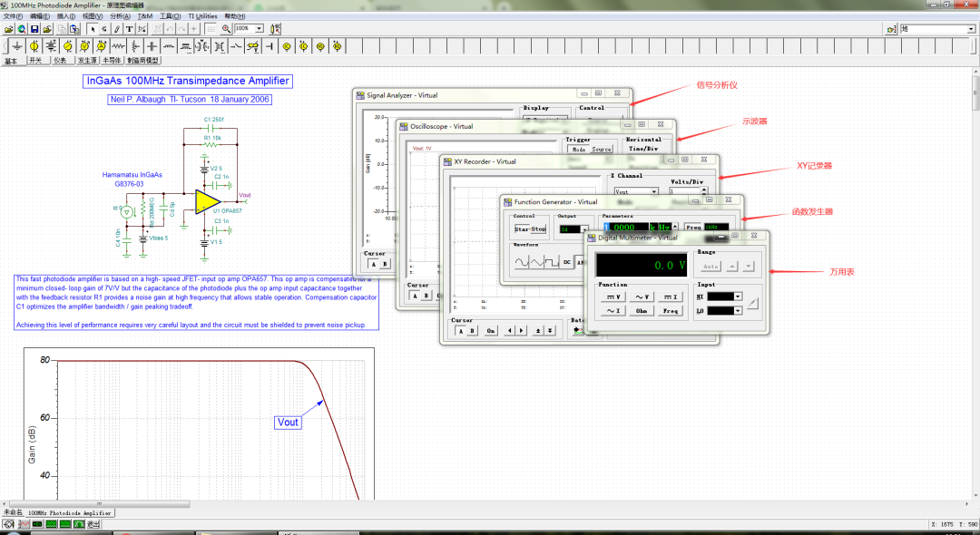Switch to the 半导体 component tab
Screen dimensions: 980x535
(112, 61)
